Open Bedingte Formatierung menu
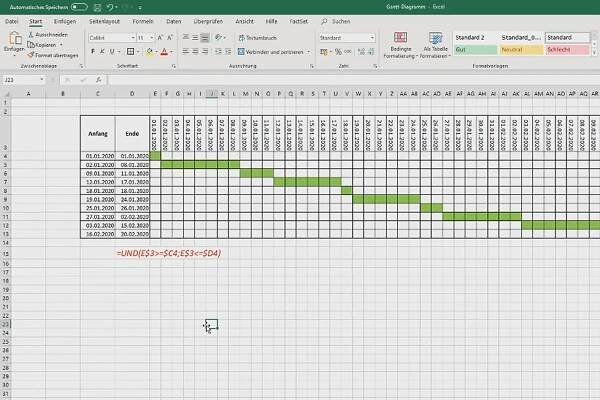 (x=401, y=43)
